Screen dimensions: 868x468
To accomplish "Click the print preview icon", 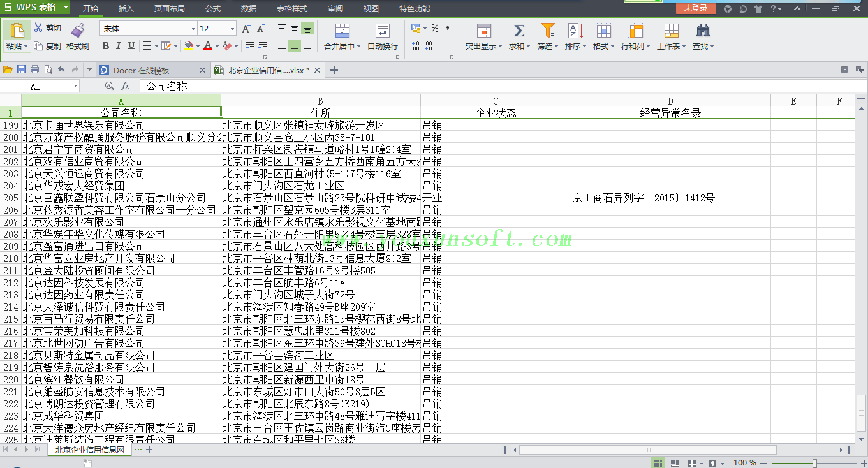I will coord(47,69).
